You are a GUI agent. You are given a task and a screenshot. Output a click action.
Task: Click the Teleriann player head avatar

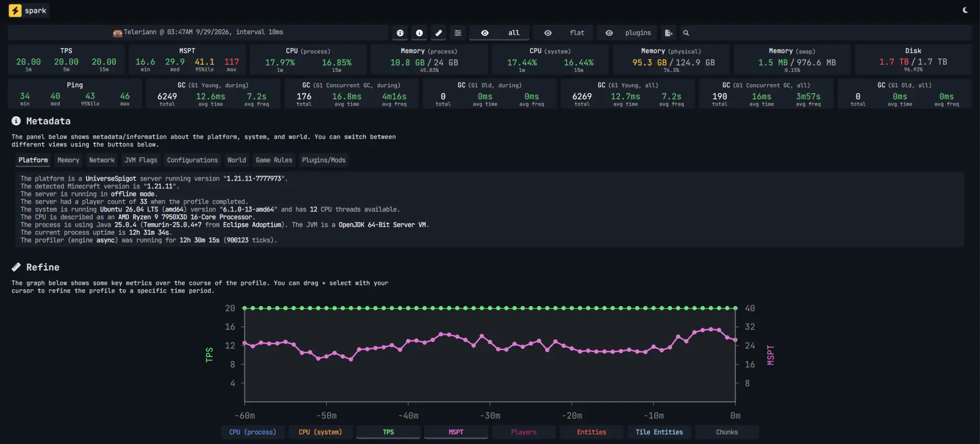pyautogui.click(x=118, y=33)
